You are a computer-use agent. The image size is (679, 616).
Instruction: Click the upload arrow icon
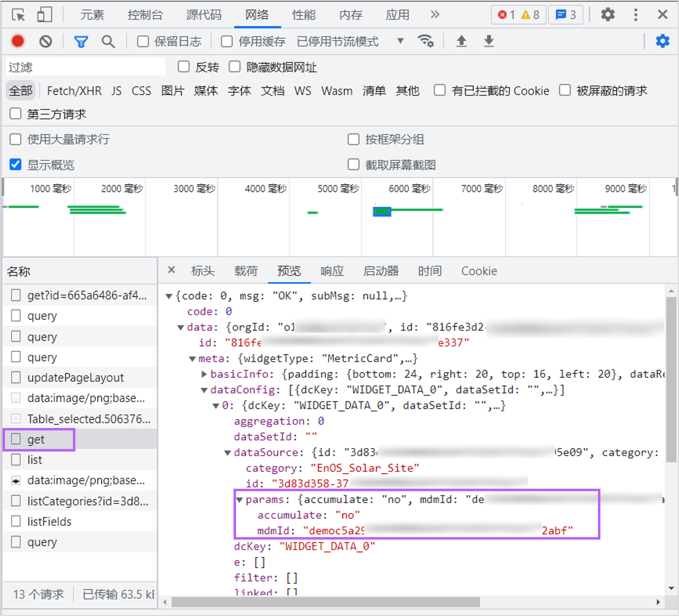(x=461, y=40)
